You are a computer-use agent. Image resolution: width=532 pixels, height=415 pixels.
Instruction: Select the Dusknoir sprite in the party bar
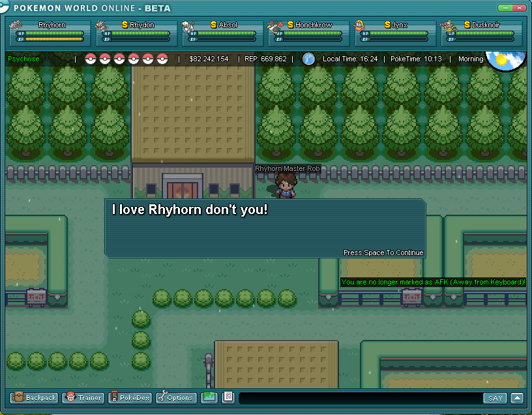[449, 26]
